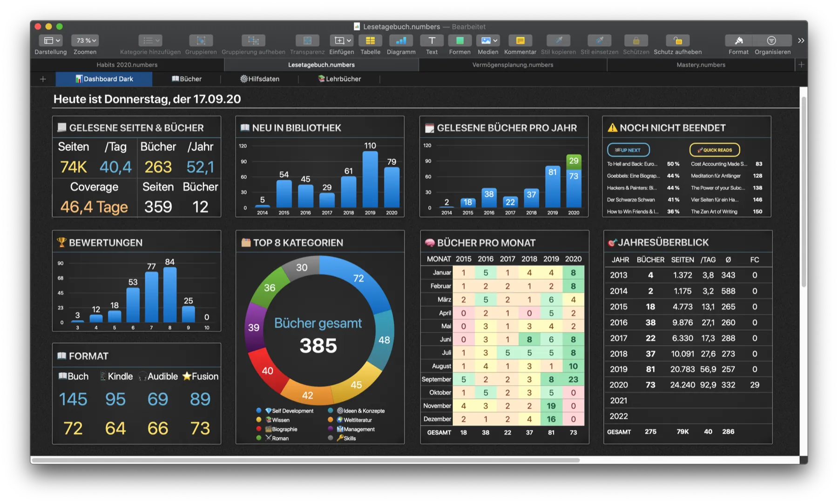Click the Stil kopieren icon
The height and width of the screenshot is (504, 838).
(x=558, y=41)
